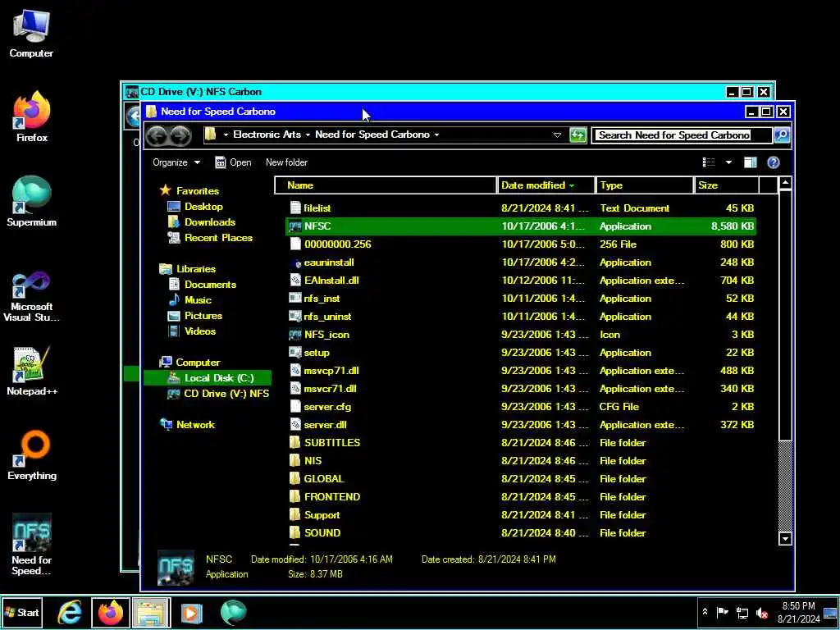Open Microsoft Visual Studio desktop shortcut
Screen dimensions: 840x630
[x=31, y=296]
